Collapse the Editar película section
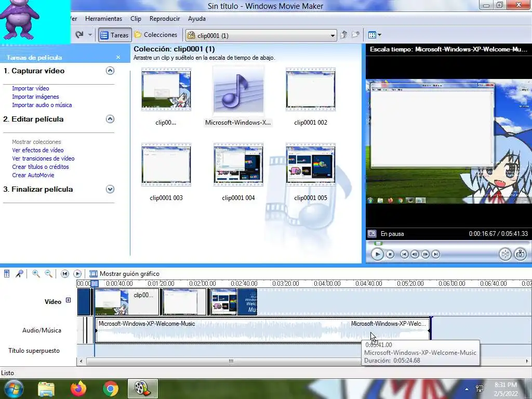Screen dimensions: 532x399 point(110,119)
